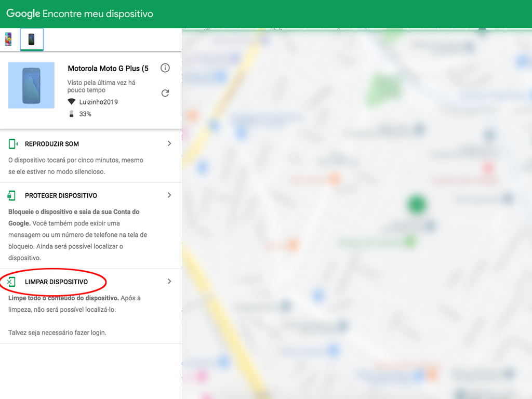Click the Limpar Dispositivo erase icon
The height and width of the screenshot is (399, 532).
point(11,282)
